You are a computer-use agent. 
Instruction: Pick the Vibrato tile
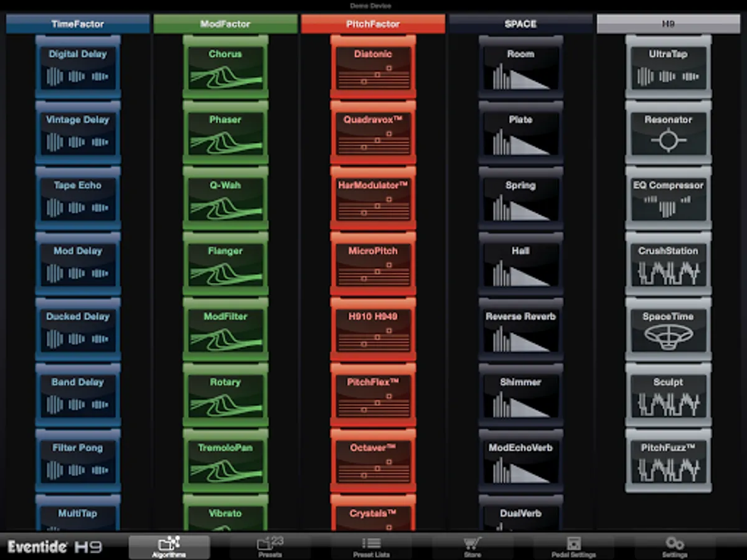coord(225,513)
